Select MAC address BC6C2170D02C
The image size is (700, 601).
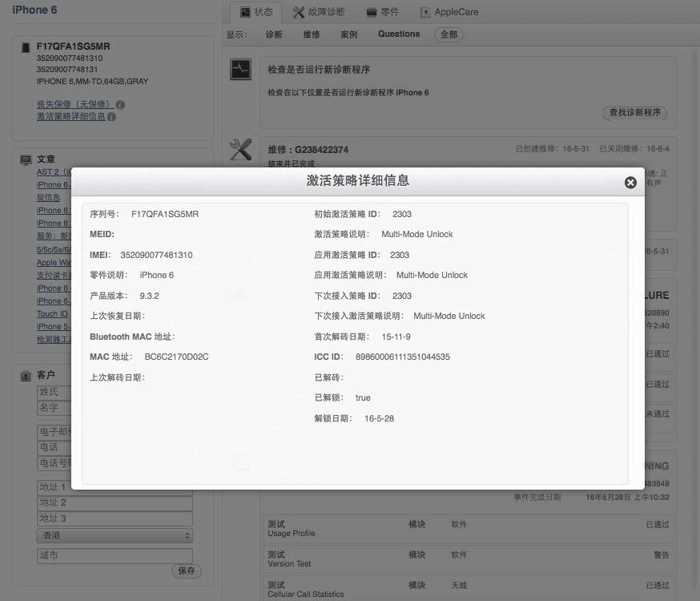coord(176,357)
